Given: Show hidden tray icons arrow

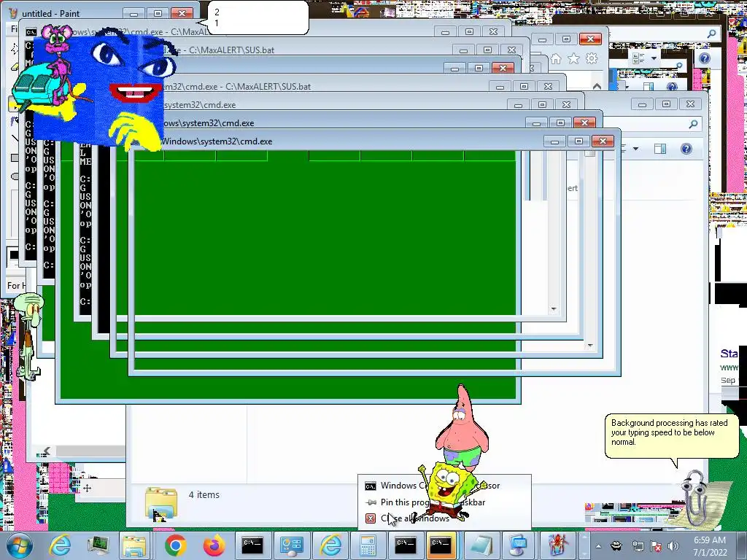Looking at the screenshot, I should pos(598,546).
